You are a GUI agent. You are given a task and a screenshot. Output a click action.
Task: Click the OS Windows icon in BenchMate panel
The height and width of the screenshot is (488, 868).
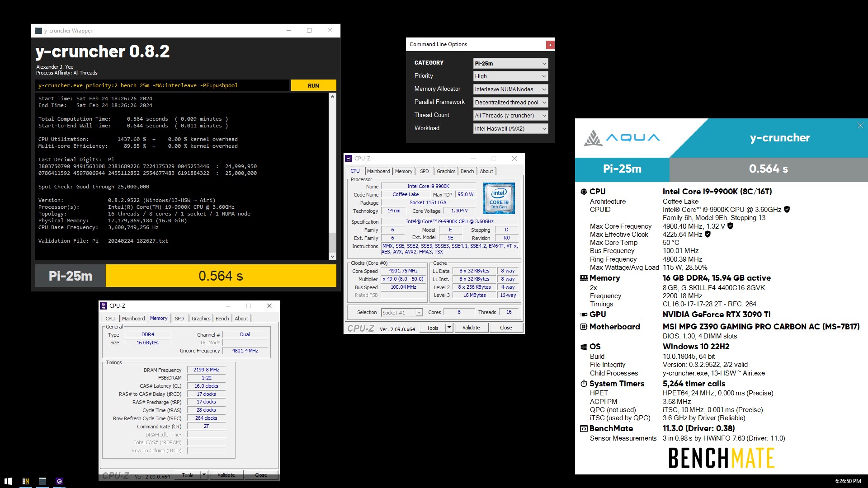pos(584,347)
